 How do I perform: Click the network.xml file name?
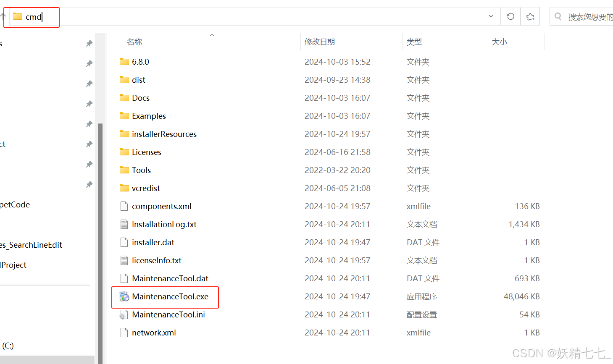(x=154, y=333)
